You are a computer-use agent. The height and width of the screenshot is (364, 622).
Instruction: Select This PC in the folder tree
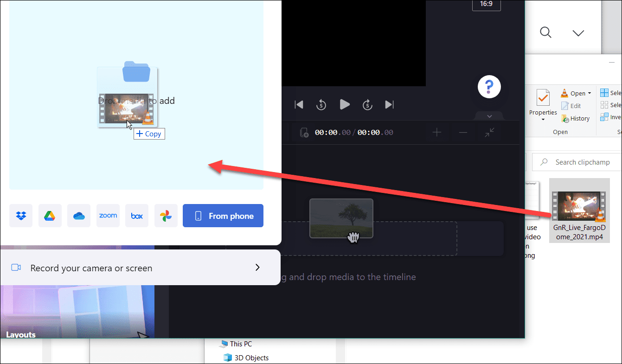[240, 344]
